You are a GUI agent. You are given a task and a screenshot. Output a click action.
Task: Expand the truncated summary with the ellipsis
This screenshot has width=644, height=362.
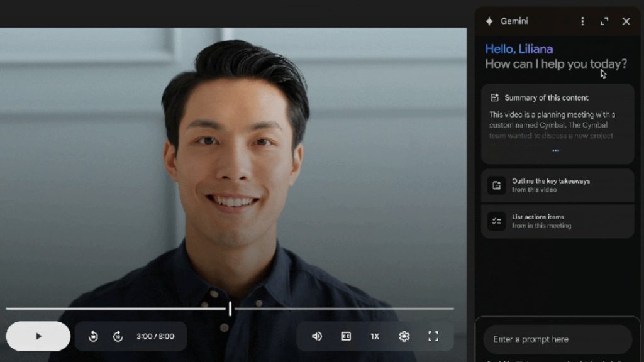click(x=555, y=150)
